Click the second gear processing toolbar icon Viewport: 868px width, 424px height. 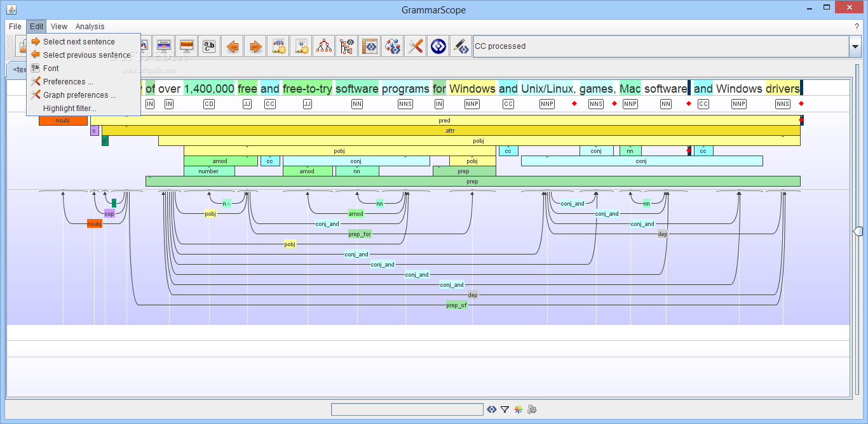(x=301, y=46)
